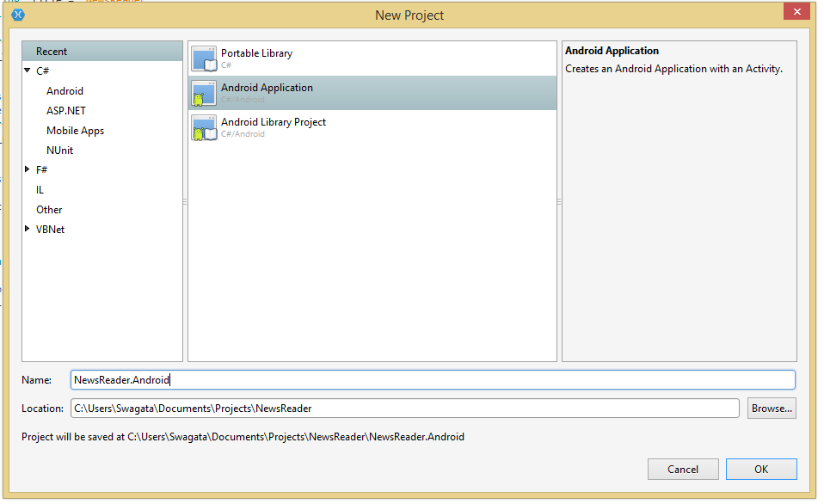Image resolution: width=824 pixels, height=504 pixels.
Task: Click the project Name input field
Action: point(433,380)
